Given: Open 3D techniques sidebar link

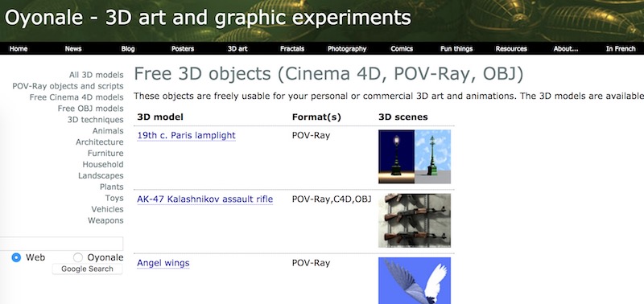Looking at the screenshot, I should 95,120.
